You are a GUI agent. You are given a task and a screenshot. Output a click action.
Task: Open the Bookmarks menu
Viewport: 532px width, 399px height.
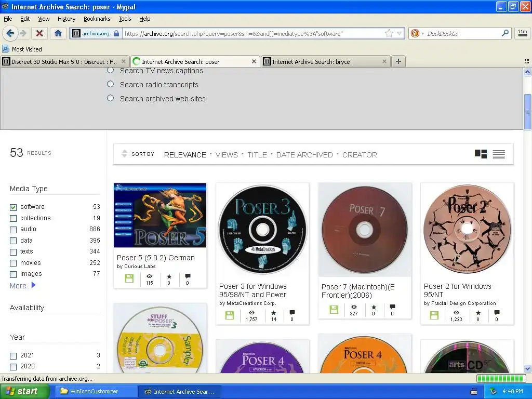[97, 19]
